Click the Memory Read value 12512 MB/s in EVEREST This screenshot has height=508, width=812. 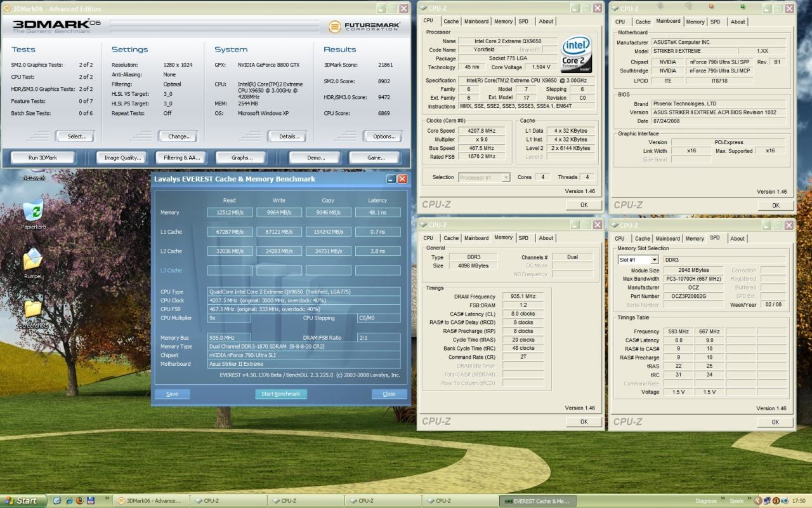[230, 213]
